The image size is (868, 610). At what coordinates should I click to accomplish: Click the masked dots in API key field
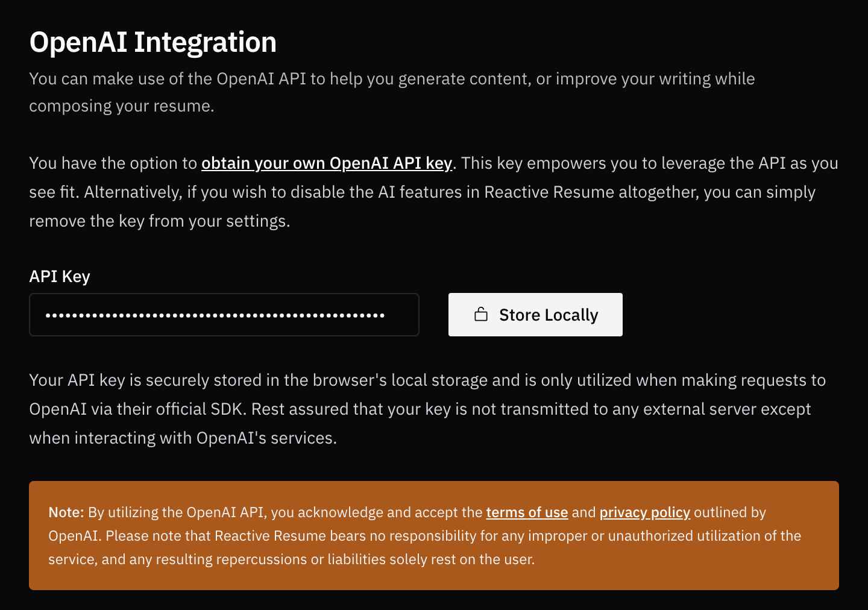pos(215,315)
